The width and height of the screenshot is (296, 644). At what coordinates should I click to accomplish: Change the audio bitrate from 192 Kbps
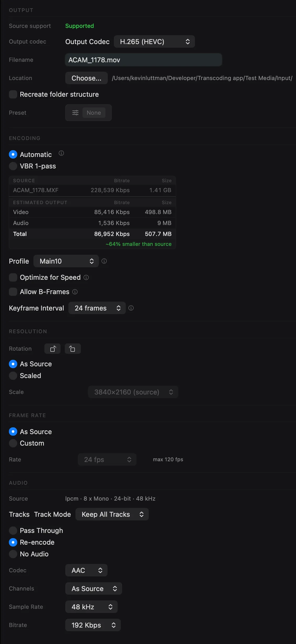coord(93,625)
